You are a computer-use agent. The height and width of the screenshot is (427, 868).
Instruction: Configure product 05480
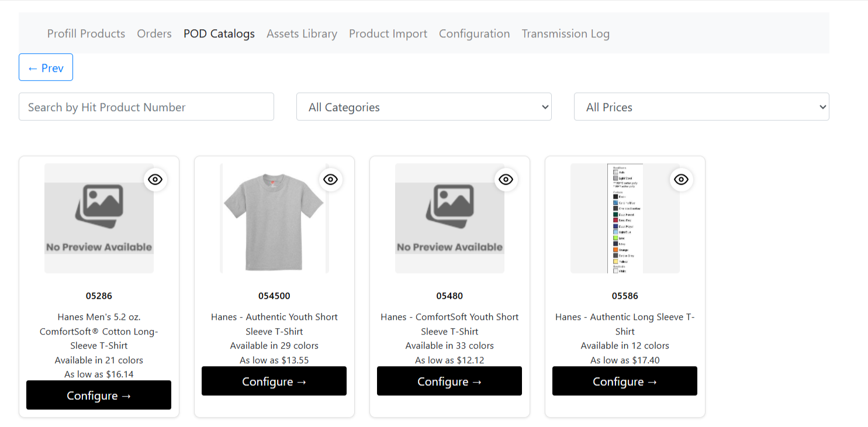(449, 381)
